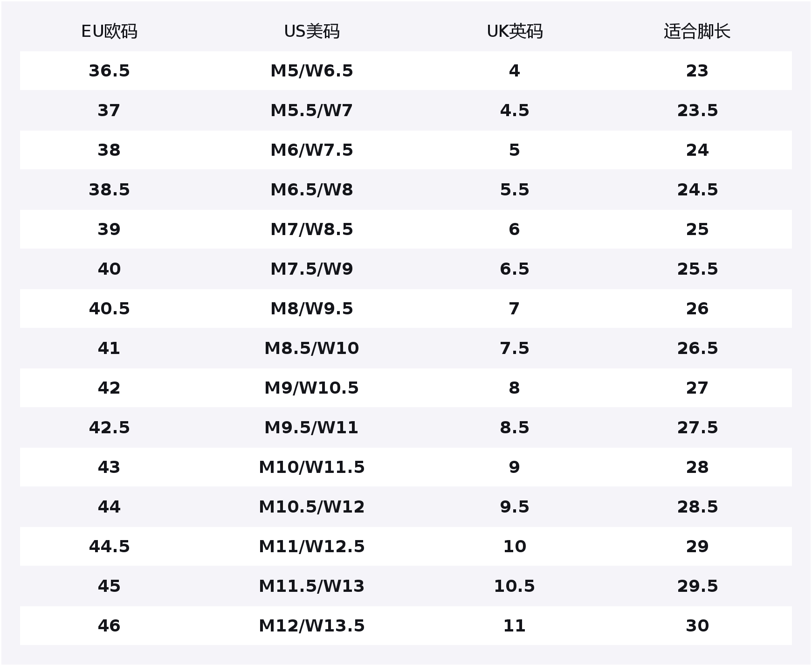The height and width of the screenshot is (666, 812).
Task: Select the M5.5/W7 US size cell
Action: [311, 111]
